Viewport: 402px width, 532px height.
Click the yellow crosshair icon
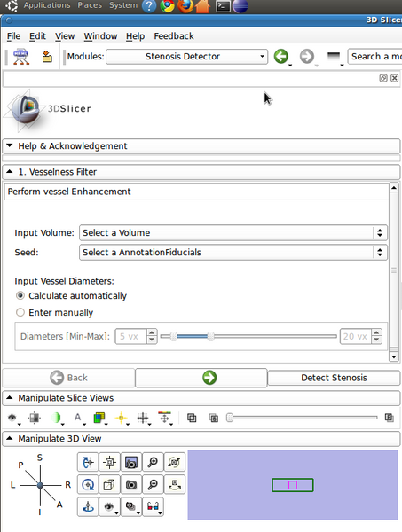pos(122,418)
